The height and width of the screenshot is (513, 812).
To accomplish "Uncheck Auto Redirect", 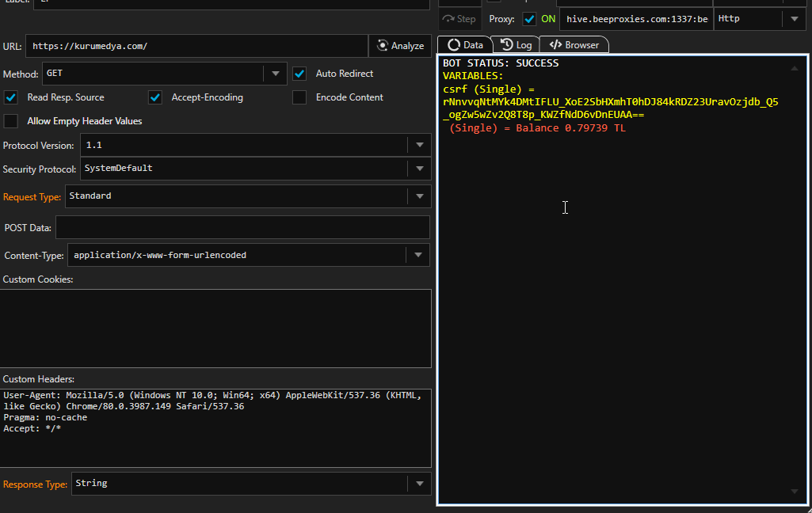I will coord(299,74).
